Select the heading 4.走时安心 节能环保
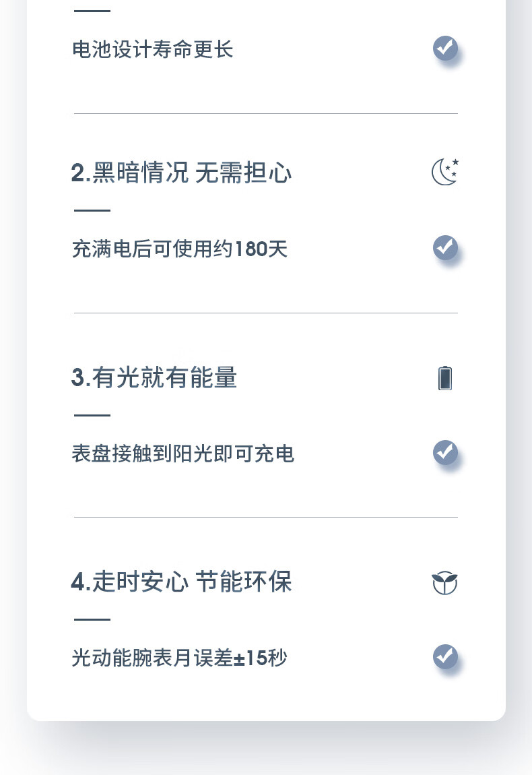532x775 pixels. pyautogui.click(x=181, y=582)
